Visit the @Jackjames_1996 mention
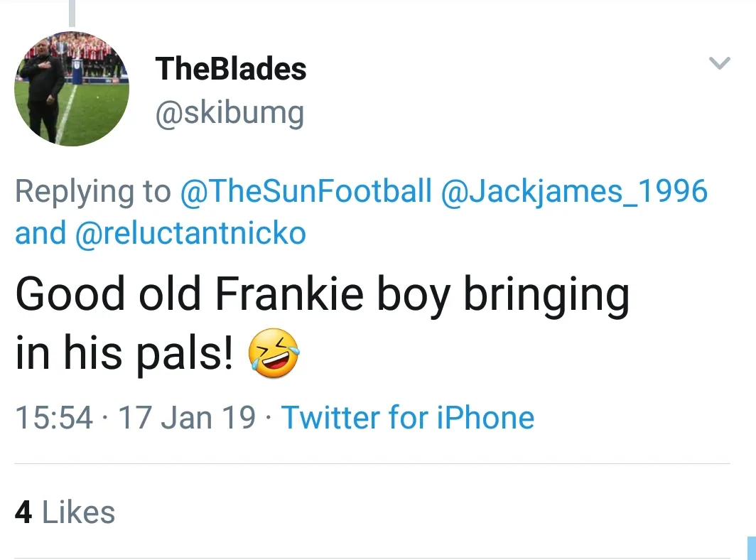Screen dimensions: 756x560 (575, 191)
